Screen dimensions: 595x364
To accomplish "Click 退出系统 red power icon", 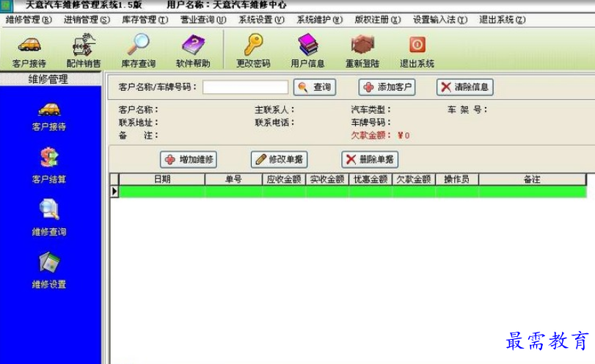I will click(417, 51).
